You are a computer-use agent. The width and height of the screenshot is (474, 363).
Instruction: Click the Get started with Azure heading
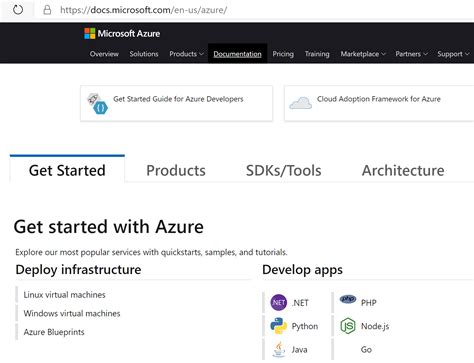[109, 227]
